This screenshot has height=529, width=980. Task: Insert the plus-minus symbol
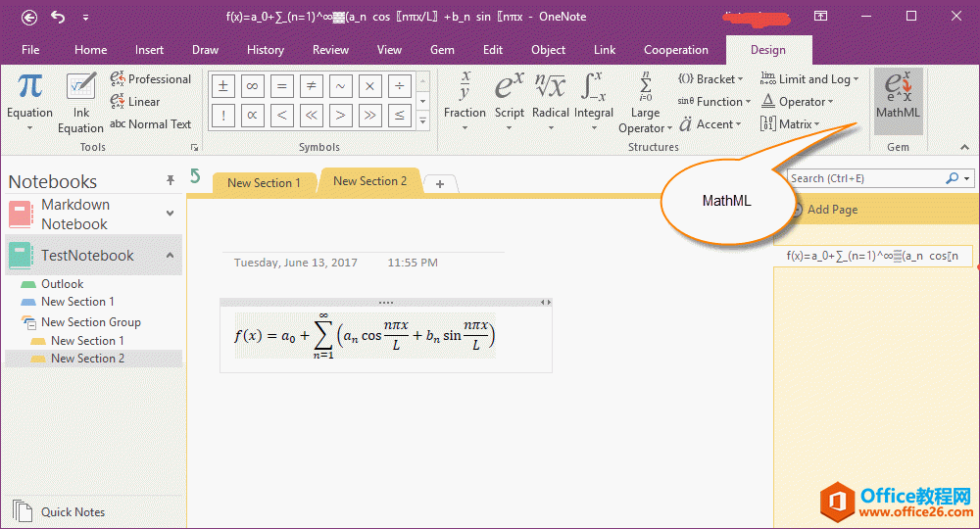pos(223,86)
